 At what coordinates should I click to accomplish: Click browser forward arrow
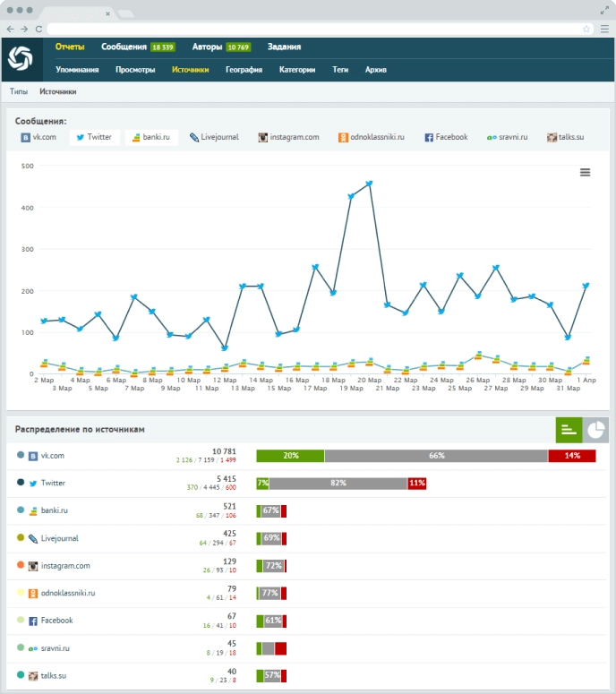[x=24, y=29]
